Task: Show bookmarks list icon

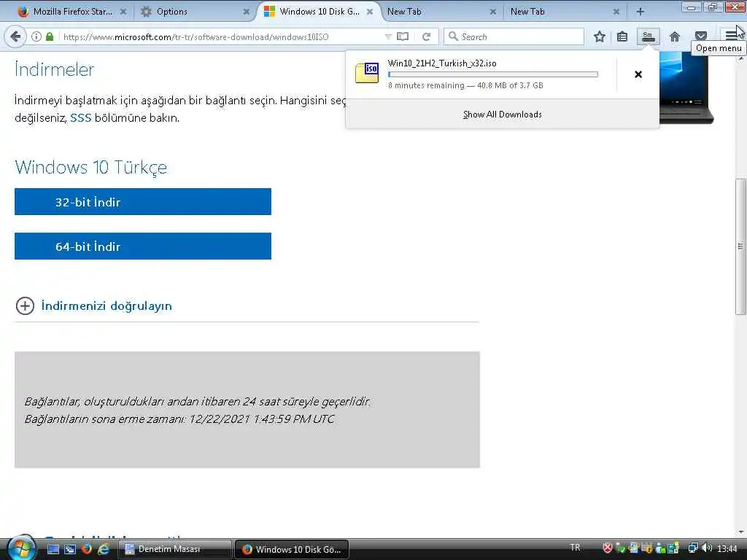Action: (x=622, y=36)
